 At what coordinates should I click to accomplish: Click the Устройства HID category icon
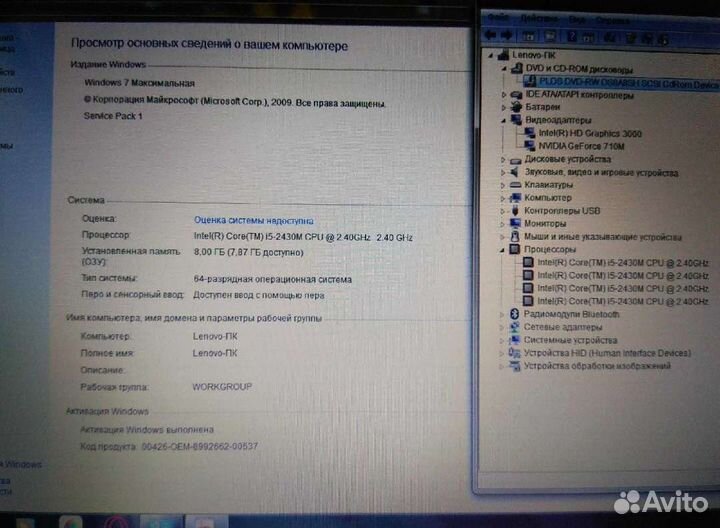(514, 353)
